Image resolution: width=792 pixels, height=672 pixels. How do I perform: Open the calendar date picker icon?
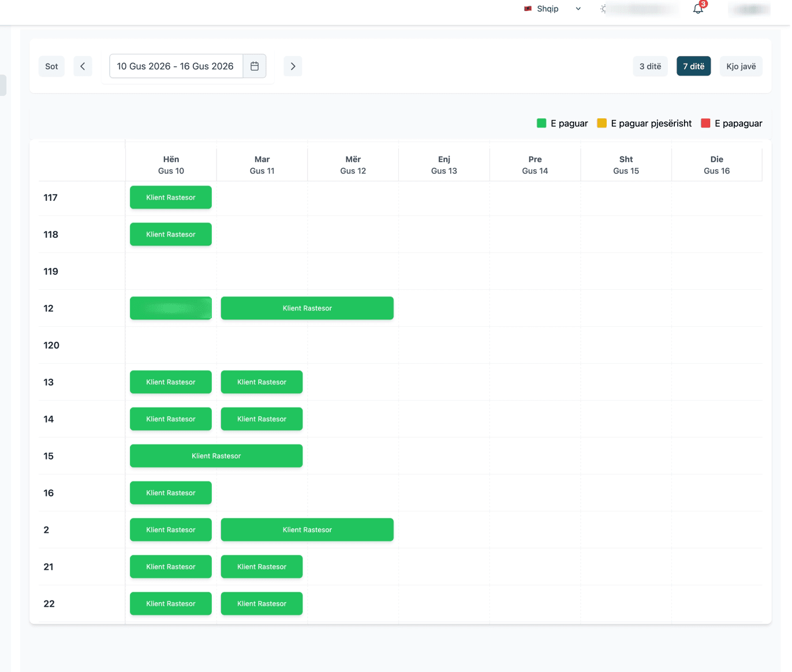click(255, 66)
